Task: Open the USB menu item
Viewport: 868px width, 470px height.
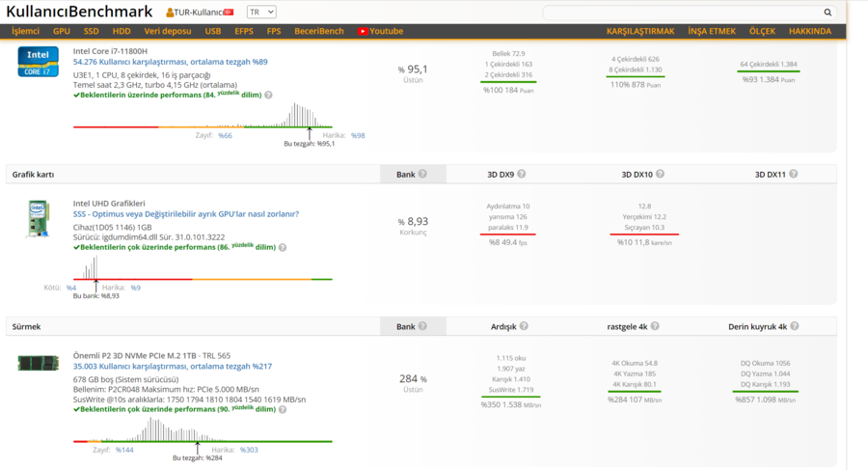Action: [x=212, y=31]
